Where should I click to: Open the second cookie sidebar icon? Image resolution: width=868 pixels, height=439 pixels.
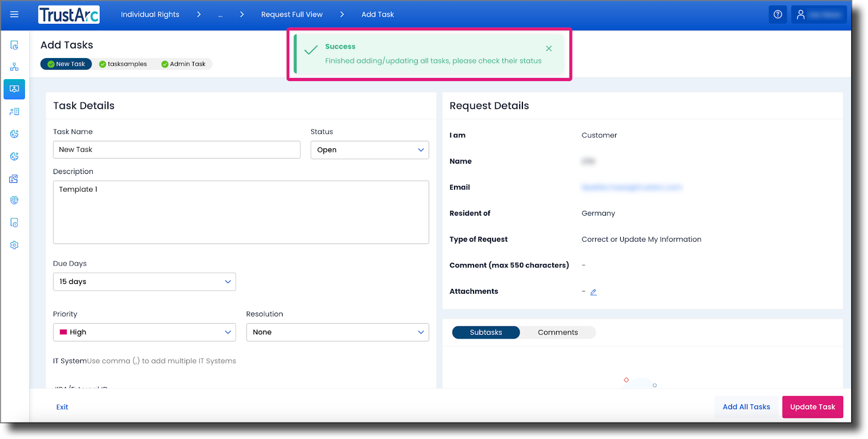[15, 156]
